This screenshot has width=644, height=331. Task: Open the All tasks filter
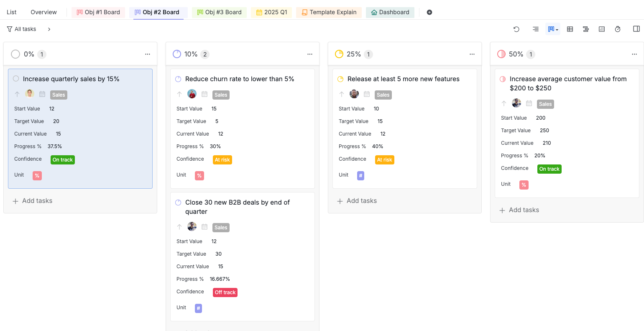point(21,29)
